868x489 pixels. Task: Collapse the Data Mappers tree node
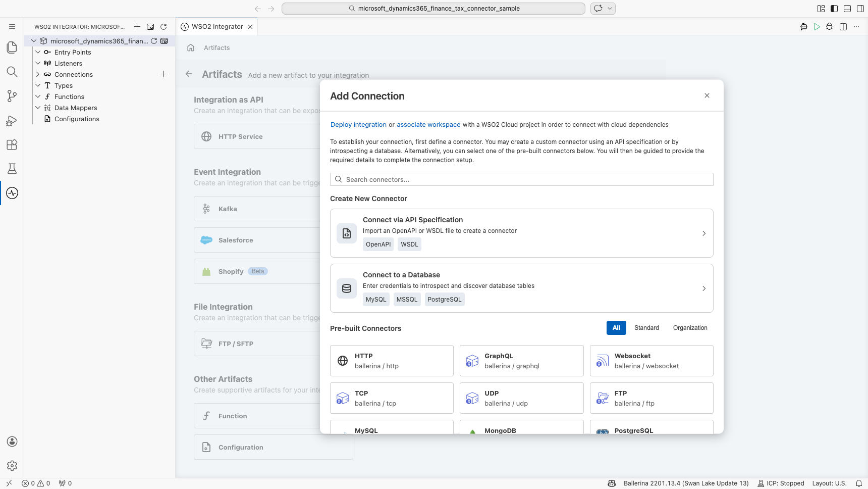tap(38, 108)
